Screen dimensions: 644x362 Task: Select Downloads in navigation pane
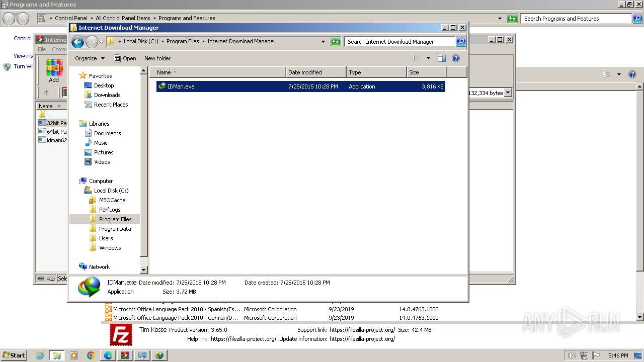(x=107, y=95)
